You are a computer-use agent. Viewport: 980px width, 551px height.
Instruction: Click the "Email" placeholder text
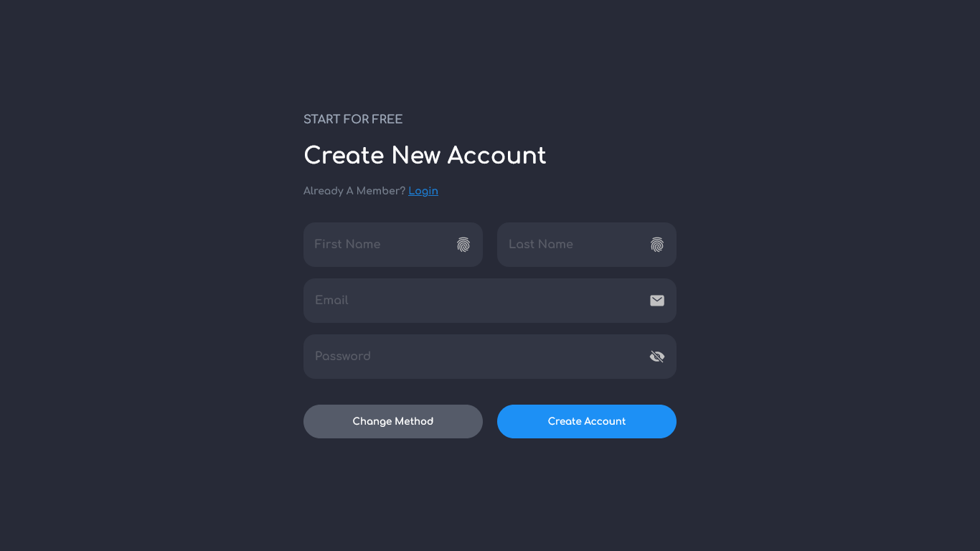tap(331, 300)
